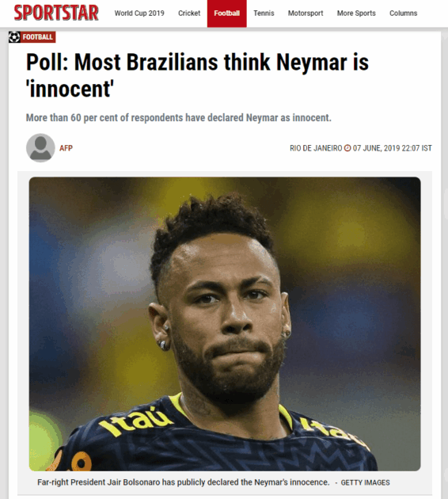Open the main article photo
448x499 pixels.
tap(225, 324)
